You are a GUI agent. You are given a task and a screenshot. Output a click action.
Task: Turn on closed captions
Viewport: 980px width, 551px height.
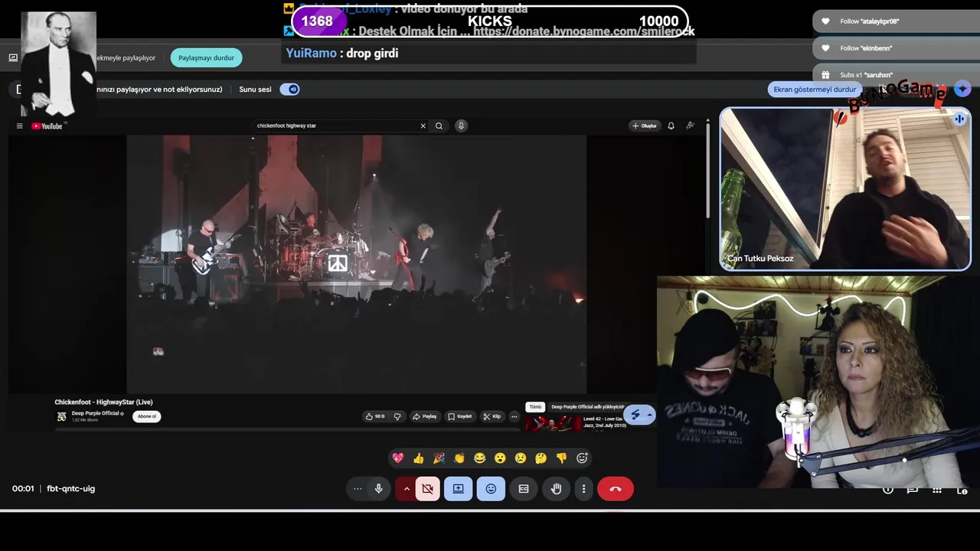[x=524, y=488]
